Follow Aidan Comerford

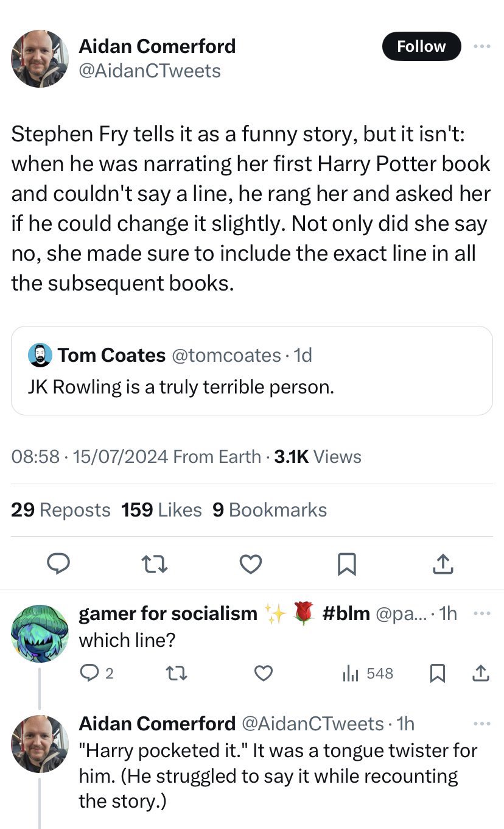(x=421, y=46)
